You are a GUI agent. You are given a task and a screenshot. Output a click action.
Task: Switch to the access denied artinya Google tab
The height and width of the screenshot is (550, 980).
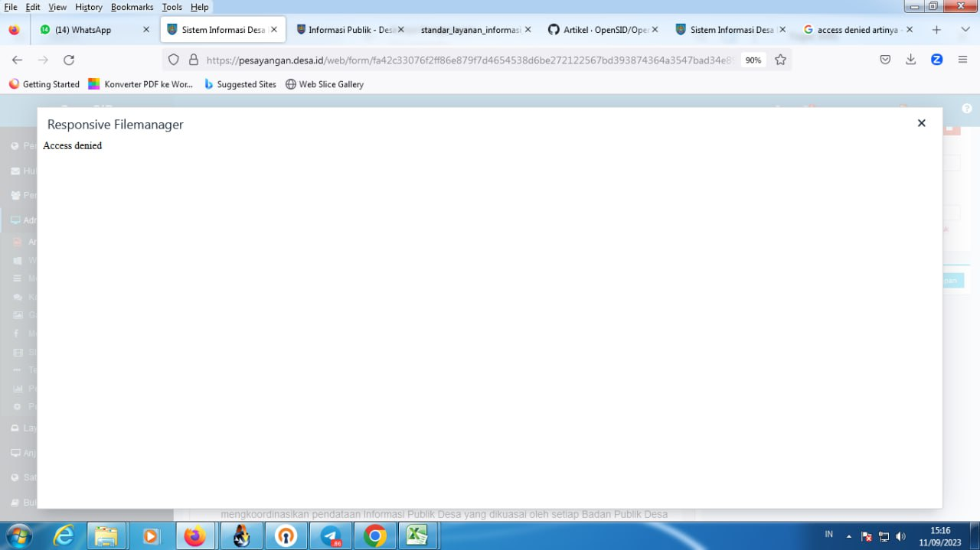(x=857, y=30)
